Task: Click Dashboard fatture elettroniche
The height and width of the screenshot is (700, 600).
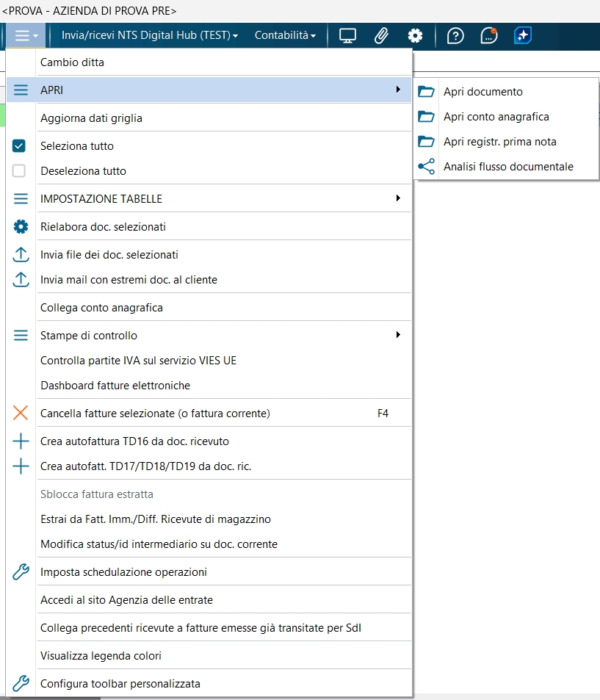Action: [x=115, y=386]
